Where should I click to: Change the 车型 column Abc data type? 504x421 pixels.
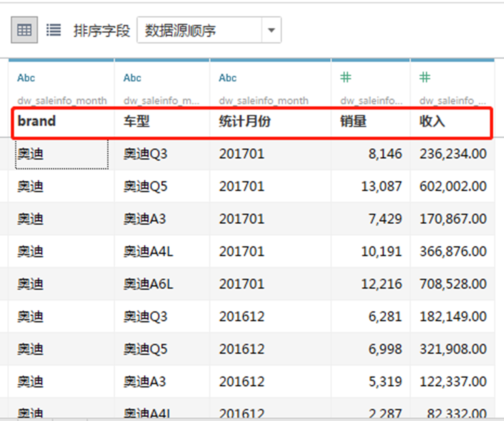[132, 78]
